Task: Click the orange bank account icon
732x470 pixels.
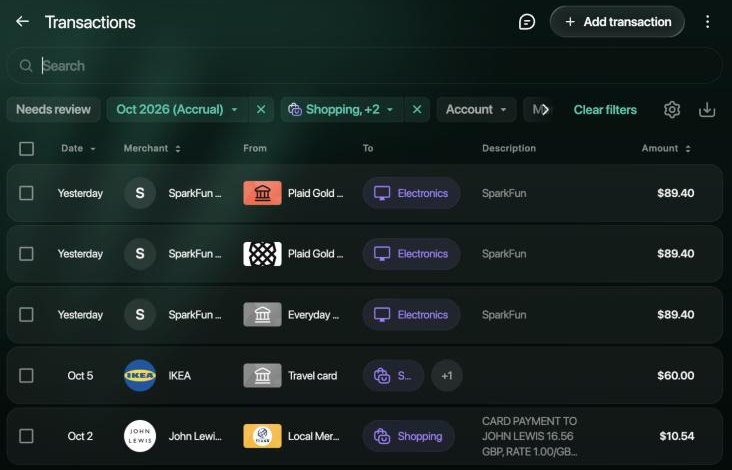Action: [x=262, y=193]
